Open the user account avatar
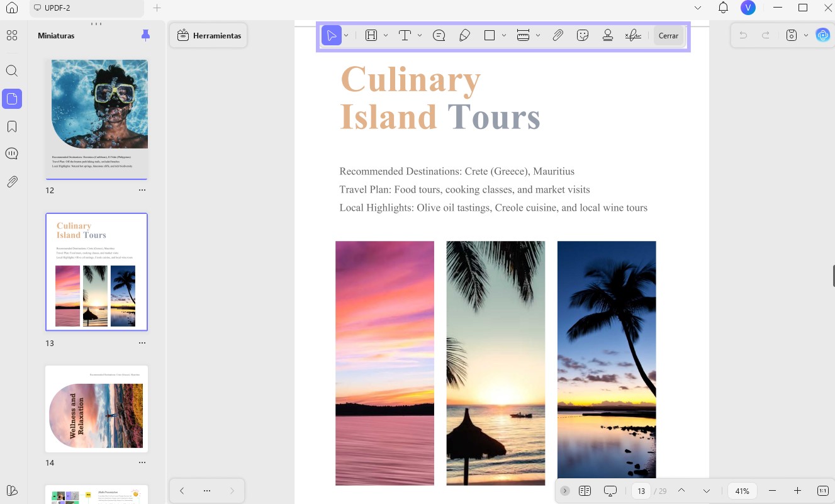 pos(748,8)
